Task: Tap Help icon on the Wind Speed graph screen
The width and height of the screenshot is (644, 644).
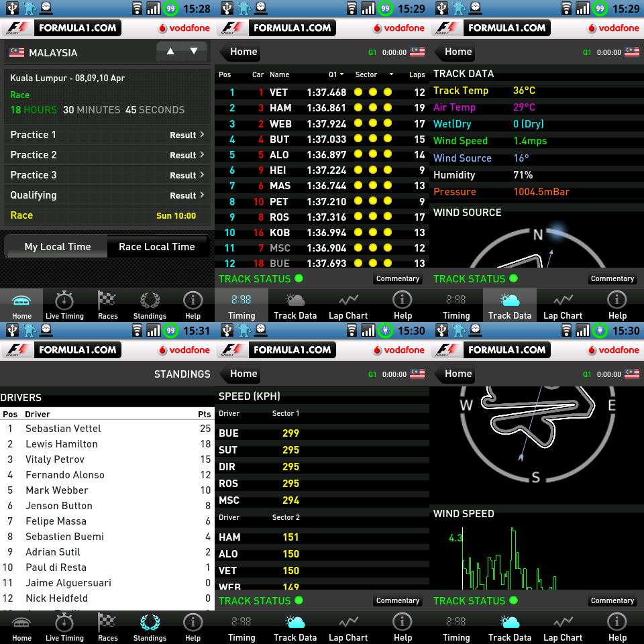Action: [x=617, y=627]
